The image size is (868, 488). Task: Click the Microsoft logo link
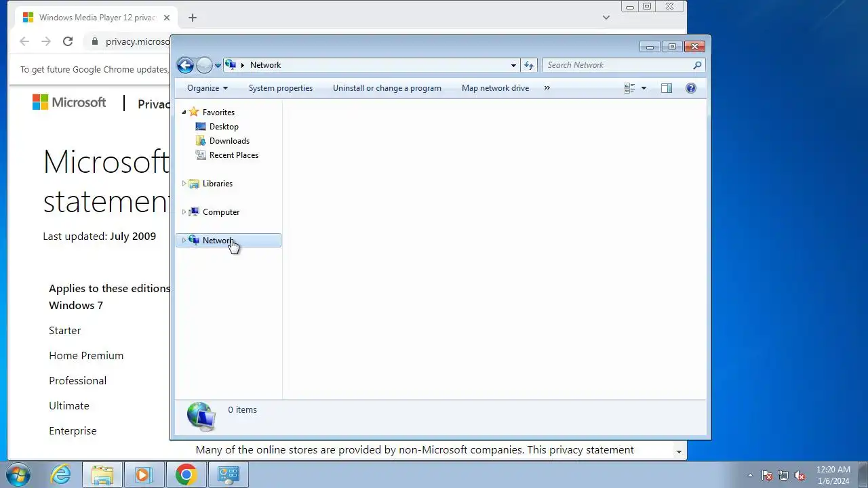[x=69, y=102]
